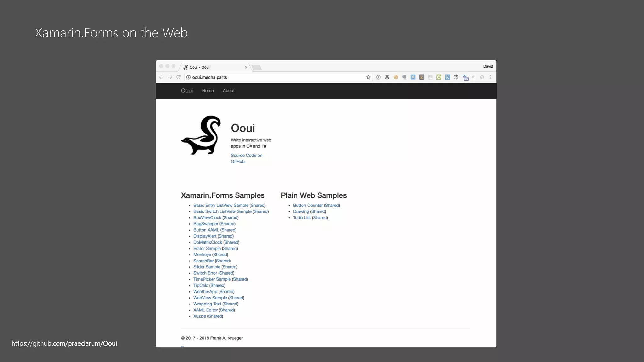Open the Todo List web sample

302,218
